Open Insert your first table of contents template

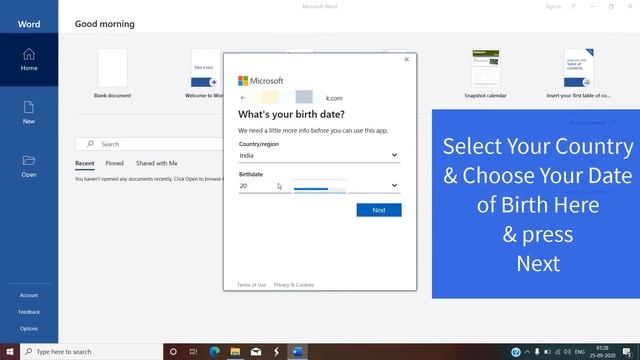point(578,73)
